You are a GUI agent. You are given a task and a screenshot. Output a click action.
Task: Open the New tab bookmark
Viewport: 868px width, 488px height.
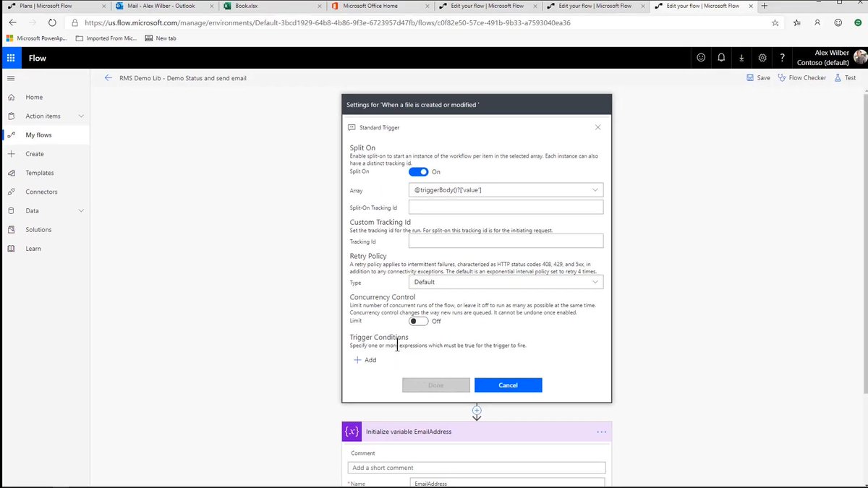pyautogui.click(x=161, y=38)
